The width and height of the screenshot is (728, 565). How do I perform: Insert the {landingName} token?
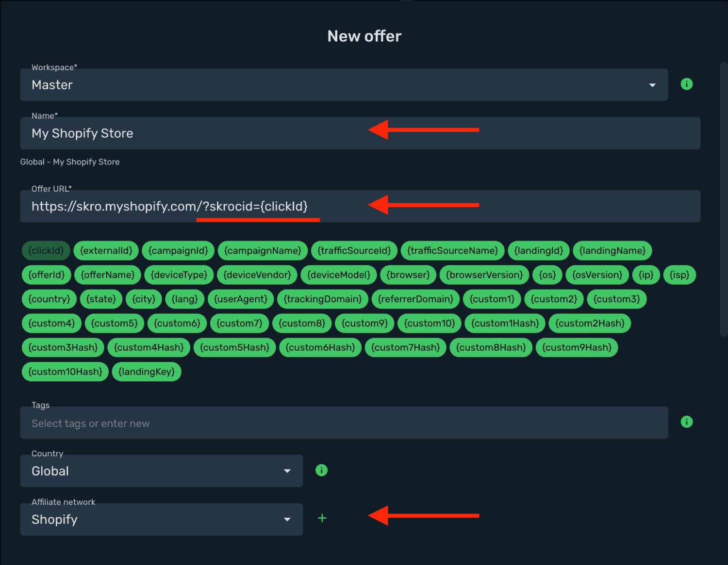612,251
